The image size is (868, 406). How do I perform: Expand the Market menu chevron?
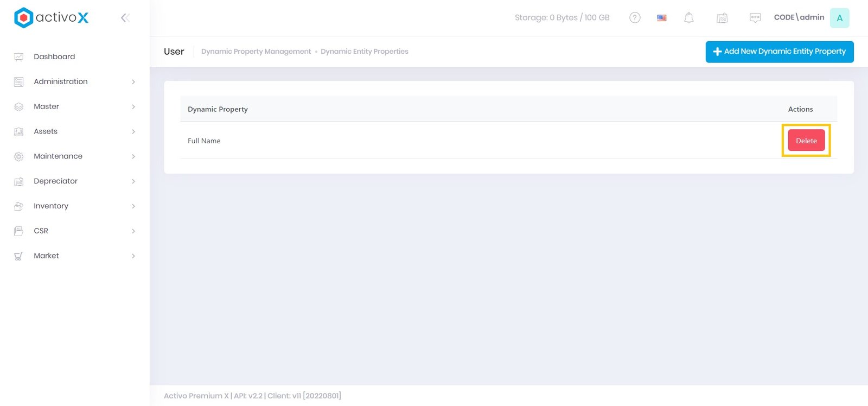[133, 256]
